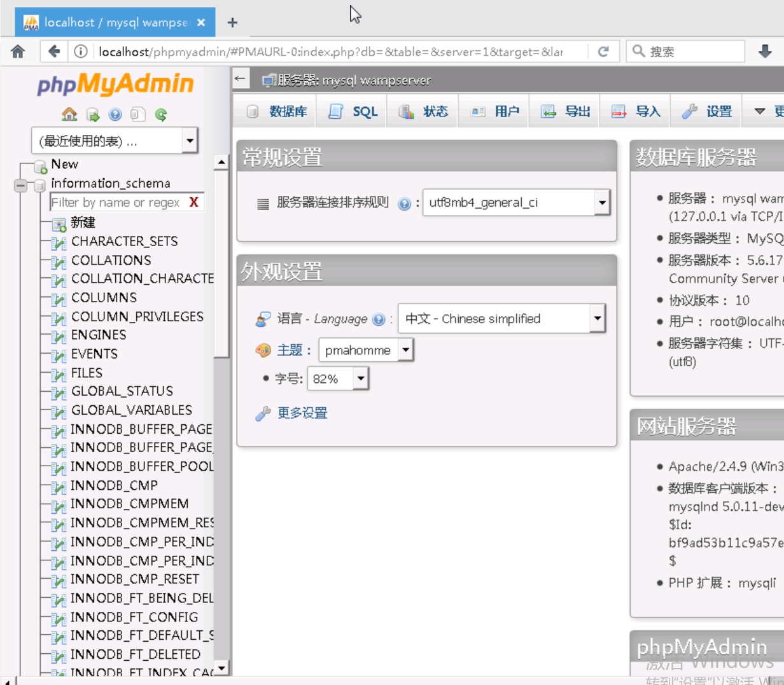
Task: Click the browser home button
Action: click(18, 52)
